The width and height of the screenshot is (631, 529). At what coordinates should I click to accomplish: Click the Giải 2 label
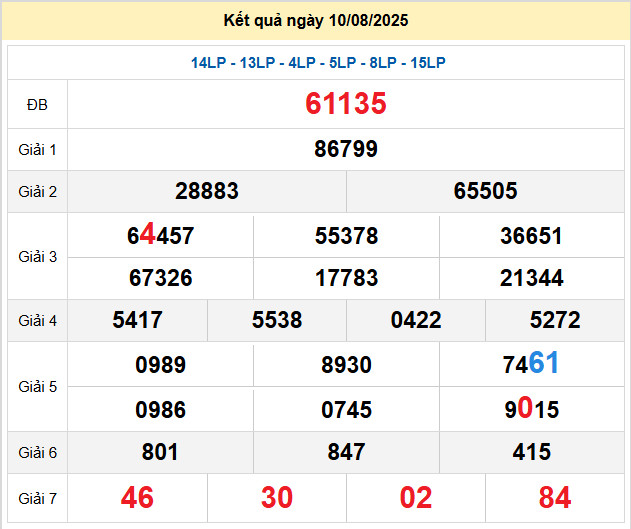[x=37, y=192]
